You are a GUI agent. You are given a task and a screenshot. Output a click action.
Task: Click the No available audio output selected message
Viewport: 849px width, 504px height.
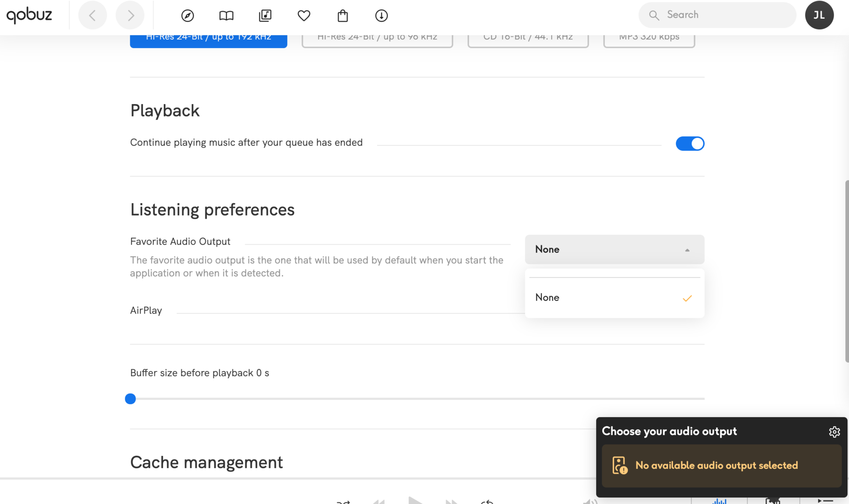721,466
